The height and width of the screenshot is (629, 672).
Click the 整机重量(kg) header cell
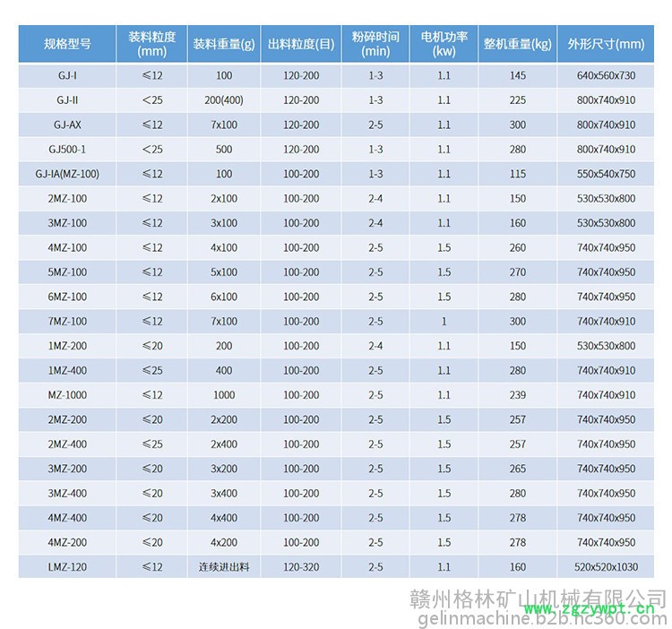517,44
